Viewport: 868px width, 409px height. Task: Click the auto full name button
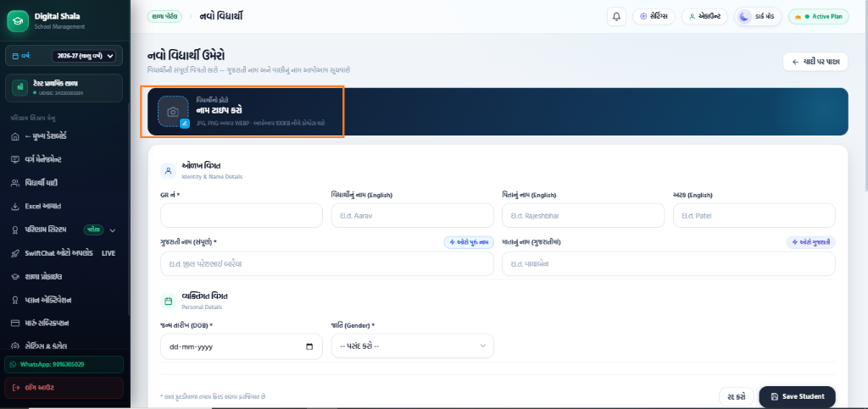pyautogui.click(x=469, y=242)
